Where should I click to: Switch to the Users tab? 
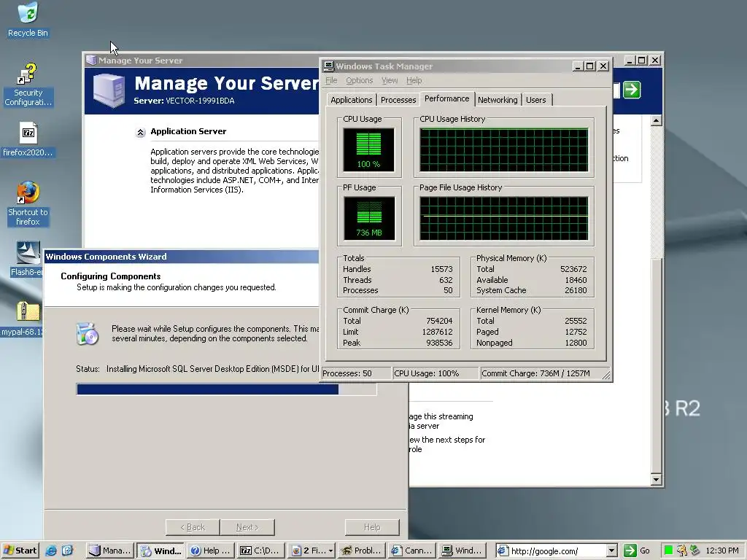pos(536,100)
